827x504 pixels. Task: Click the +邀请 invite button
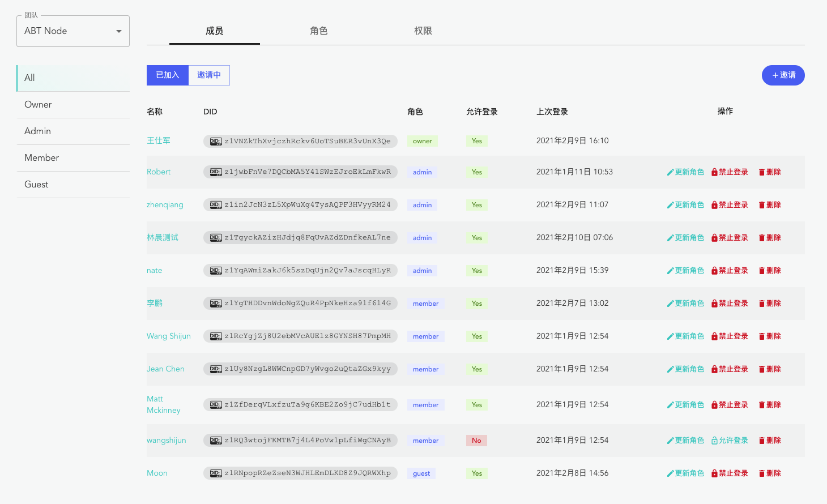(783, 75)
